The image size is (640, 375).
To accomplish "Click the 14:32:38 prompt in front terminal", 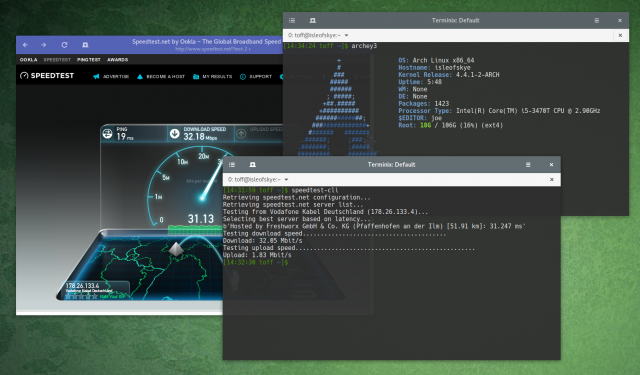I will pyautogui.click(x=256, y=262).
